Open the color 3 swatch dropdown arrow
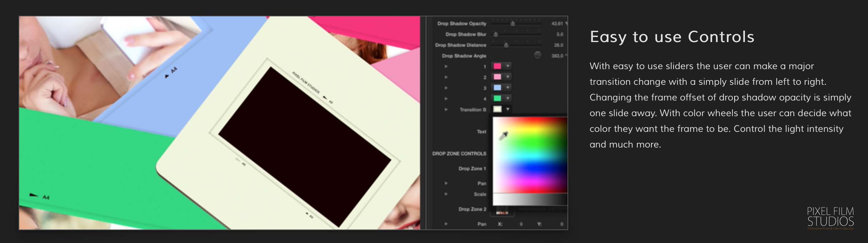This screenshot has height=243, width=868. point(508,87)
